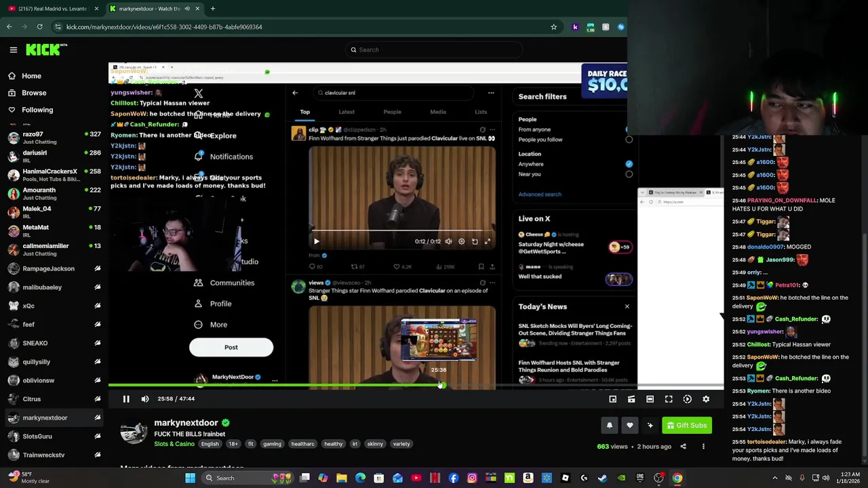Select the 18+ tag
The height and width of the screenshot is (488, 868).
coord(233,444)
